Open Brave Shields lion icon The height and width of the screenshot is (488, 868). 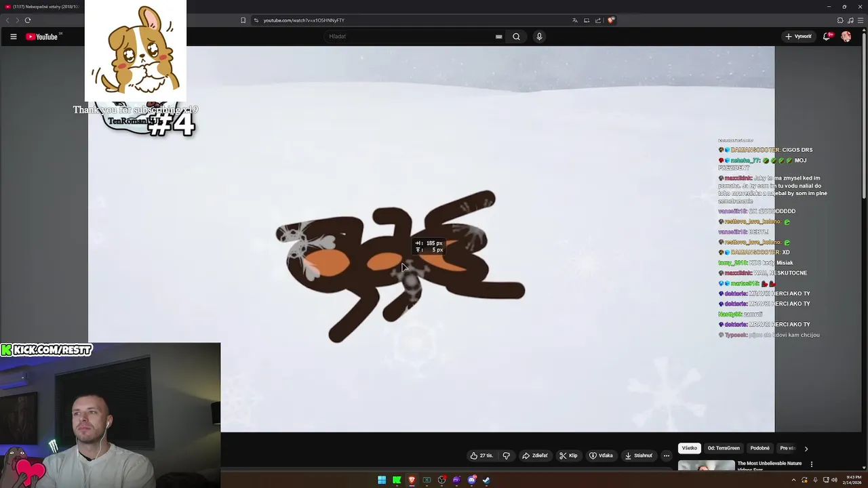pos(610,20)
